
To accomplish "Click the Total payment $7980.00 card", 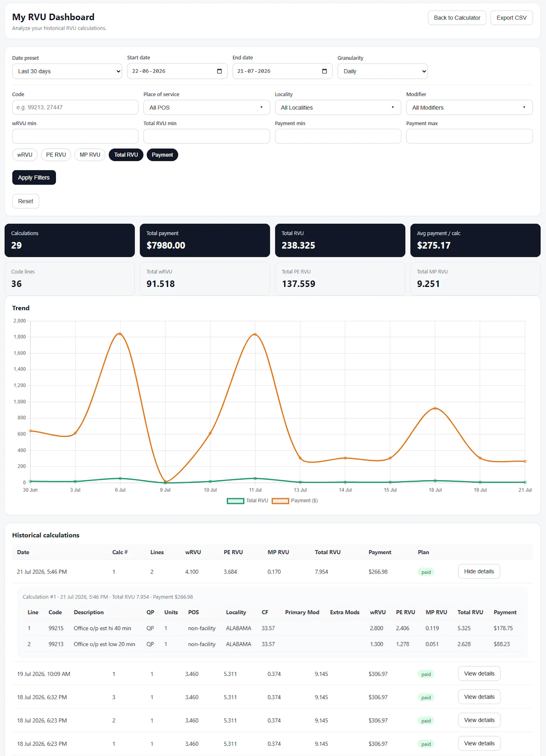I will pyautogui.click(x=205, y=240).
